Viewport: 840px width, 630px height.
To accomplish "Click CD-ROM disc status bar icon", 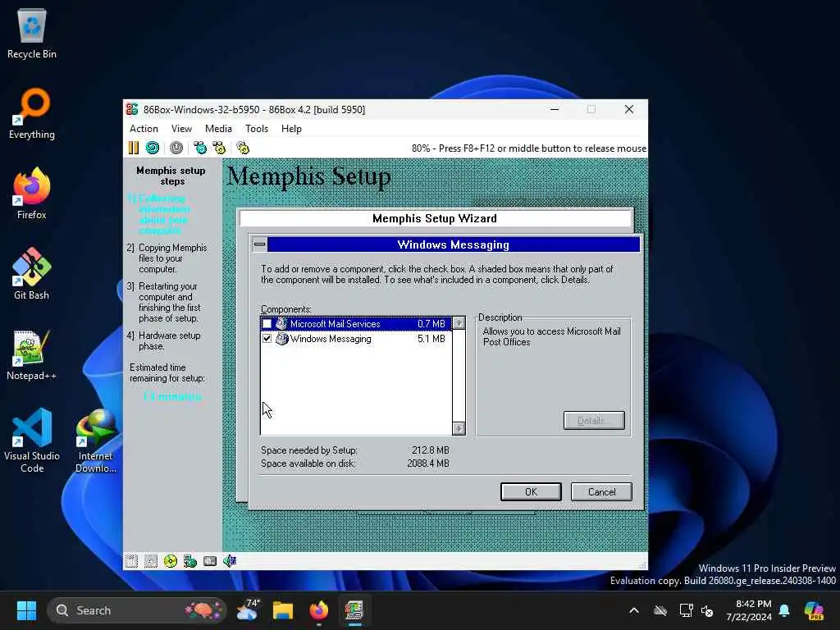I will [x=171, y=561].
